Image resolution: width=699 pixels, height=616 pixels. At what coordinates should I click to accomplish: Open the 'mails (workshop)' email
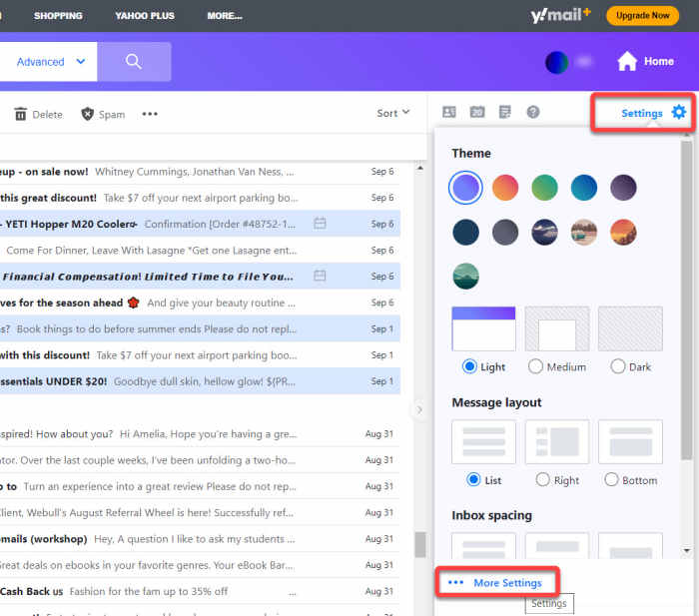[x=200, y=539]
